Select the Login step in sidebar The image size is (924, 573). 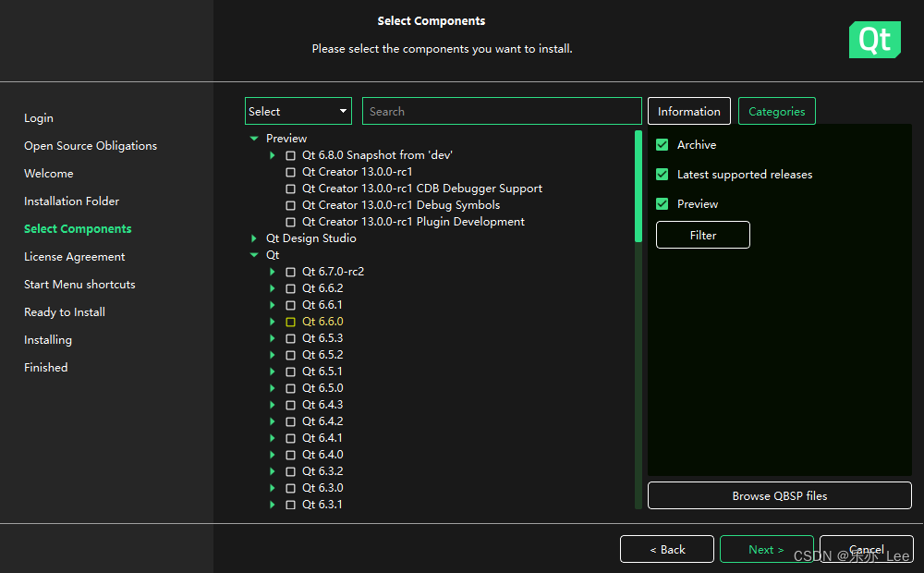pyautogui.click(x=39, y=118)
